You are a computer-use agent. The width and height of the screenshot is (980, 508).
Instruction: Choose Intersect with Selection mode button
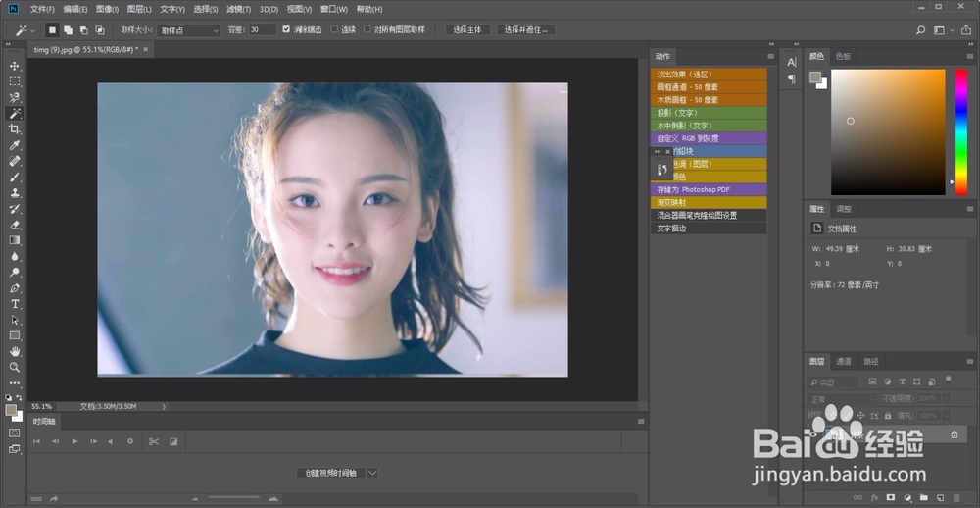pyautogui.click(x=99, y=30)
